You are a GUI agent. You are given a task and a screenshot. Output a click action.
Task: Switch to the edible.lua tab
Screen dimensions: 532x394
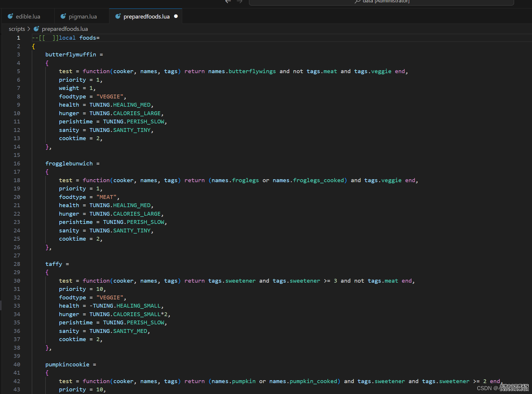point(28,16)
